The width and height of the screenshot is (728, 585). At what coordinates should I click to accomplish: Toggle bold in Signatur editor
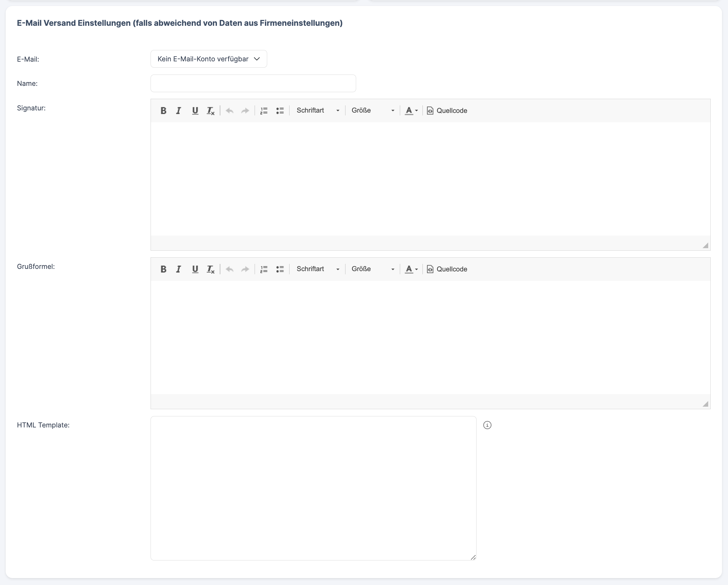163,110
